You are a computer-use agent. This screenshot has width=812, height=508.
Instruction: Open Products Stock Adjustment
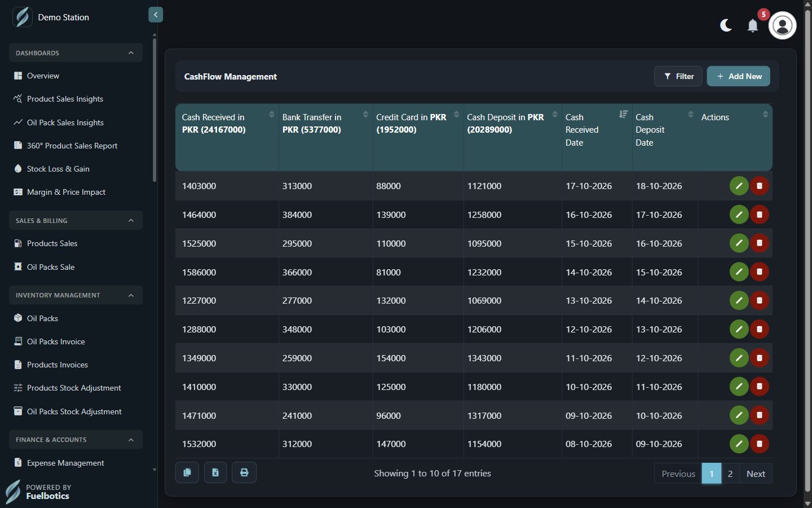coord(74,388)
